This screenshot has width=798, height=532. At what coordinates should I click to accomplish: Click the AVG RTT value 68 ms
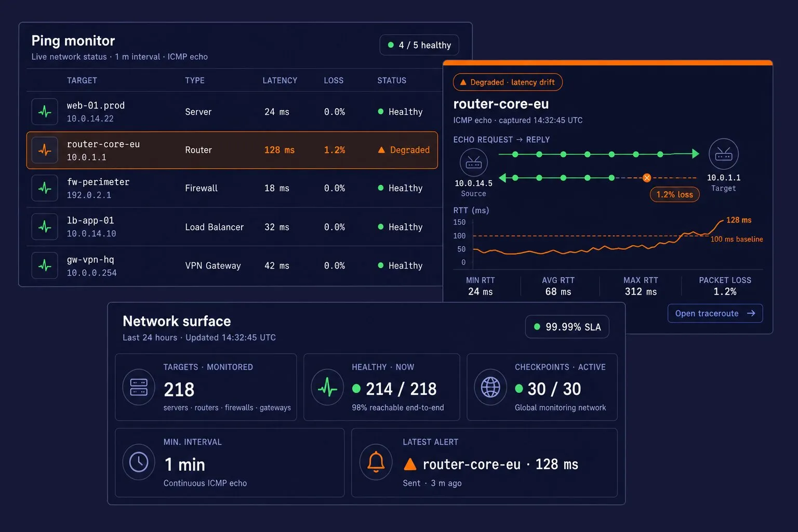558,291
